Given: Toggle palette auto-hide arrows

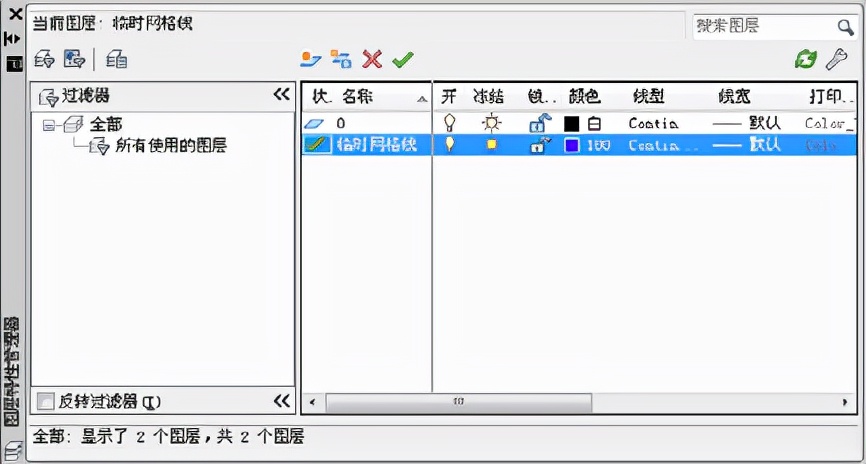Looking at the screenshot, I should click(12, 39).
